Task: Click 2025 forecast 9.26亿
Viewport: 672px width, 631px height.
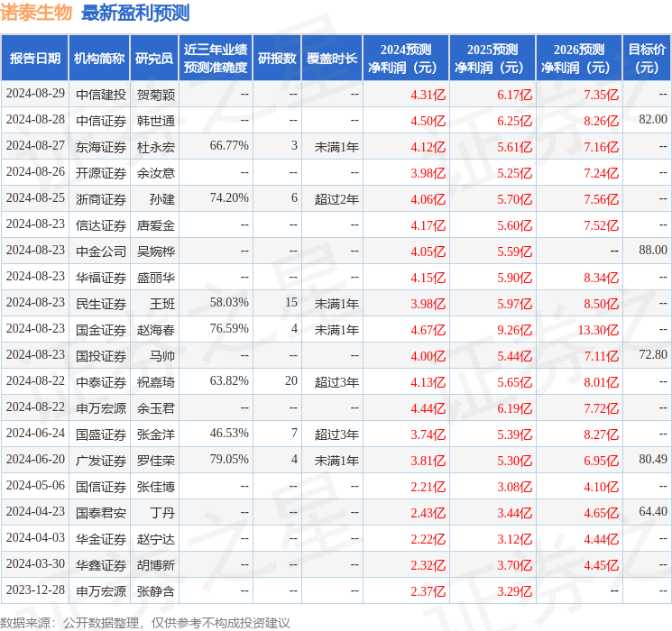Action: [x=515, y=330]
